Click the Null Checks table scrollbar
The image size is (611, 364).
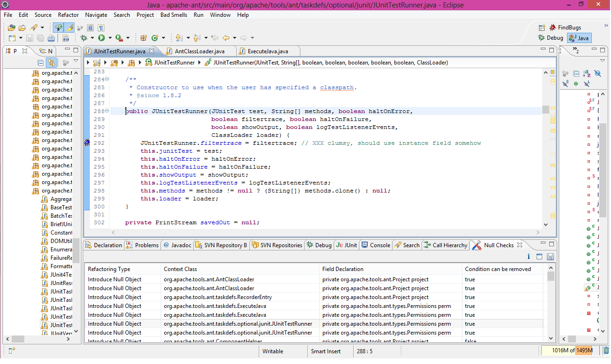(551, 276)
